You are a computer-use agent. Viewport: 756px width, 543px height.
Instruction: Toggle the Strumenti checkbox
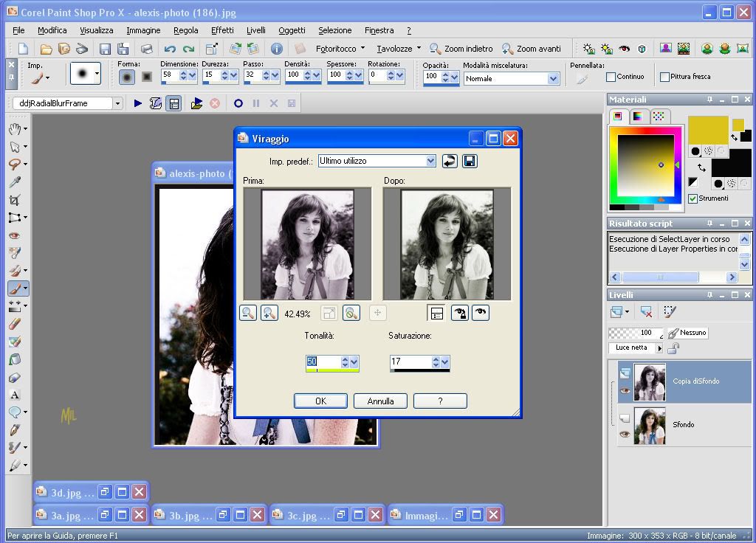pos(693,198)
